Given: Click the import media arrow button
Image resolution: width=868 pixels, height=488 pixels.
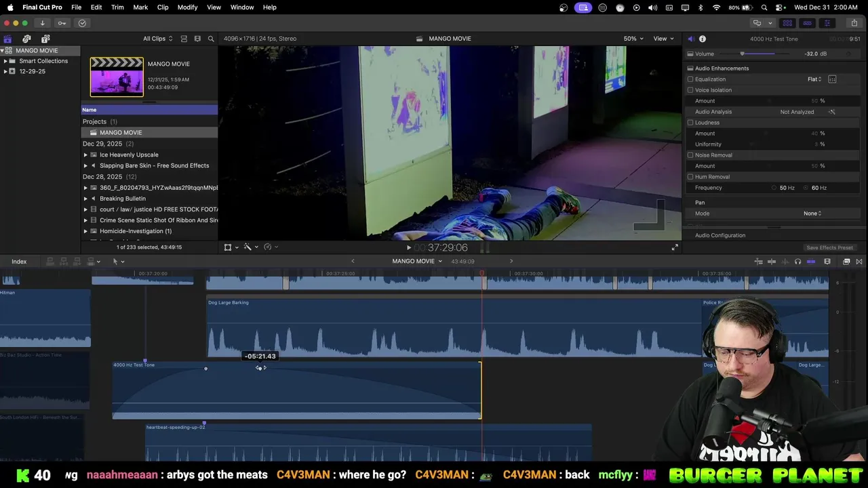Looking at the screenshot, I should tap(42, 23).
